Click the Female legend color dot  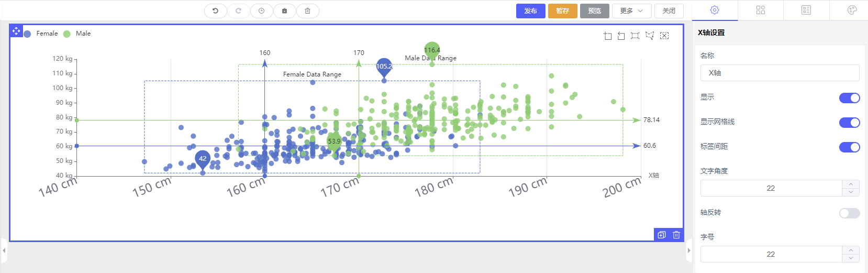click(x=27, y=34)
